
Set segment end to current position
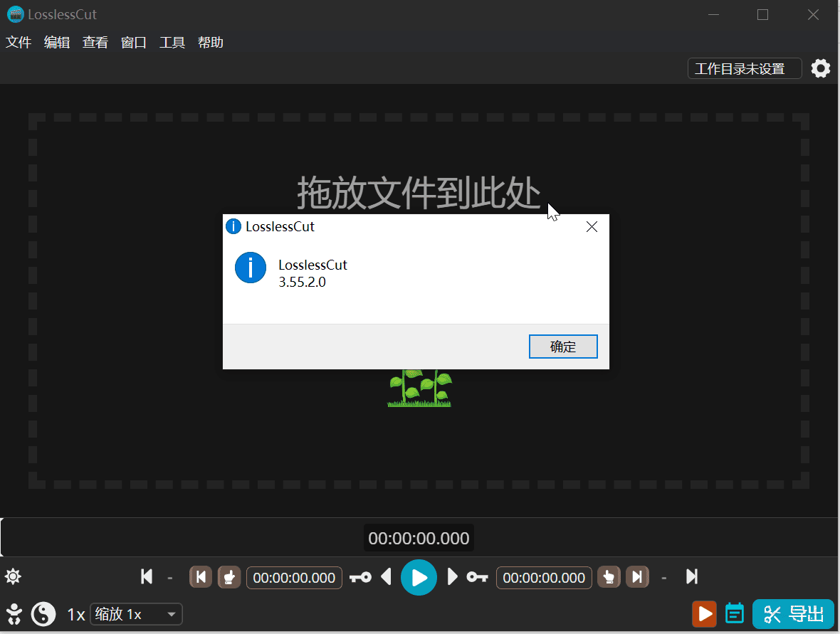click(609, 577)
